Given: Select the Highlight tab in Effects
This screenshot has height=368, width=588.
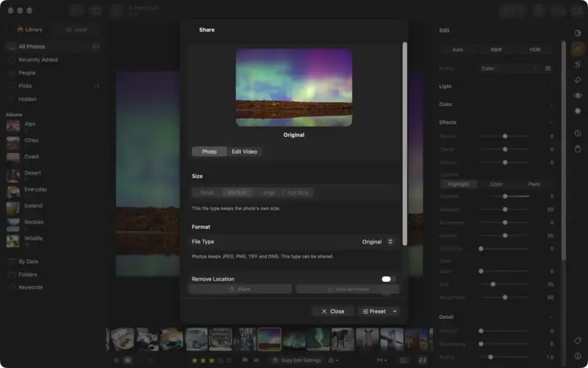Looking at the screenshot, I should pos(458,184).
